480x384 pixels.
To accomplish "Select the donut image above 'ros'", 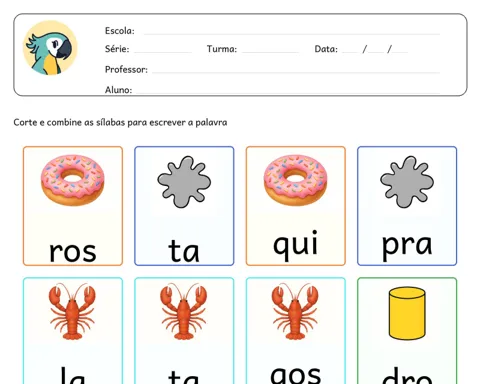I will [73, 180].
